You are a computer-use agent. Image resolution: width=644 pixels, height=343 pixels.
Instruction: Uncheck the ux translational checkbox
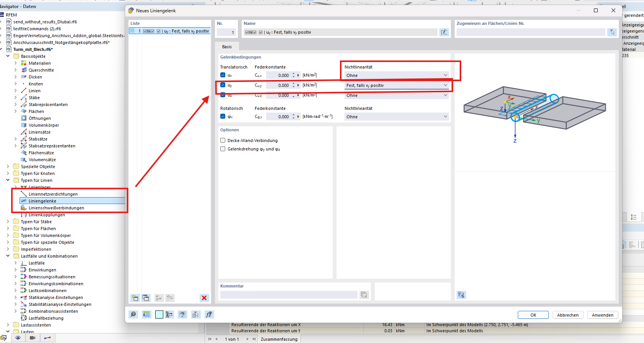(x=223, y=75)
